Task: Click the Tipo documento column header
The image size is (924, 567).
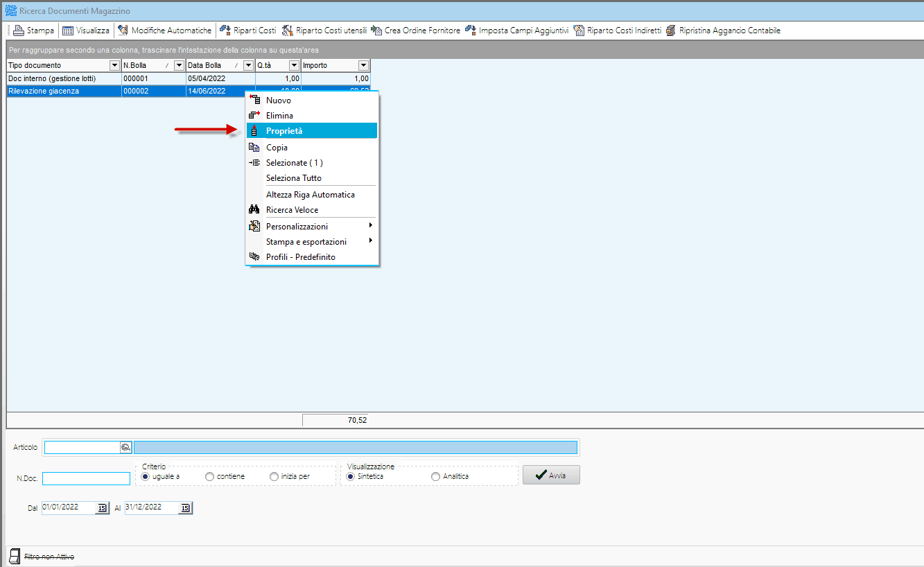Action: click(64, 65)
